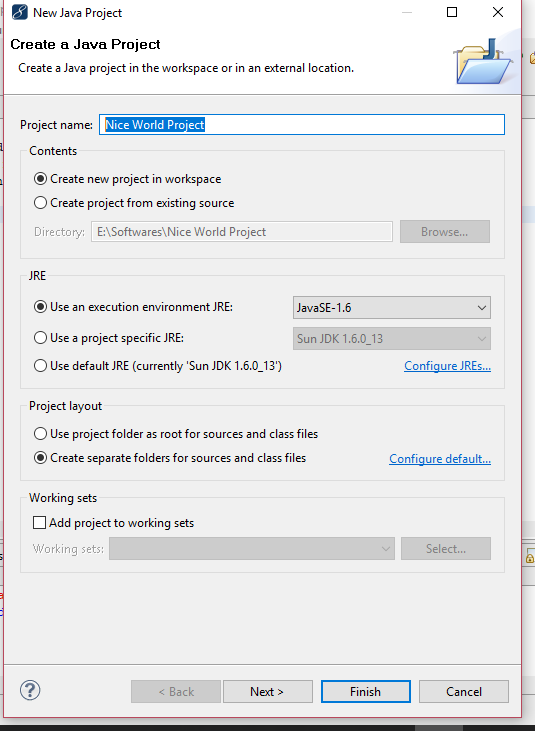Open the Configure JREs link

[447, 366]
